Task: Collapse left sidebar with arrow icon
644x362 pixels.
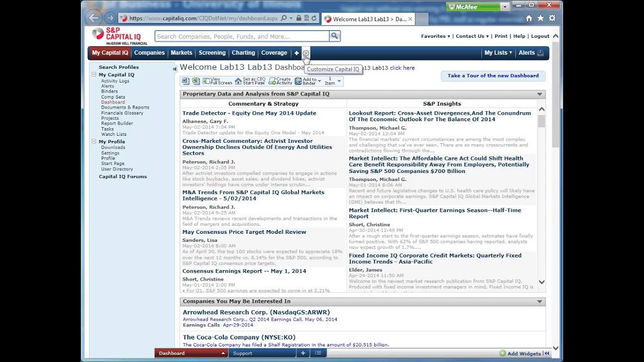Action: 175,69
